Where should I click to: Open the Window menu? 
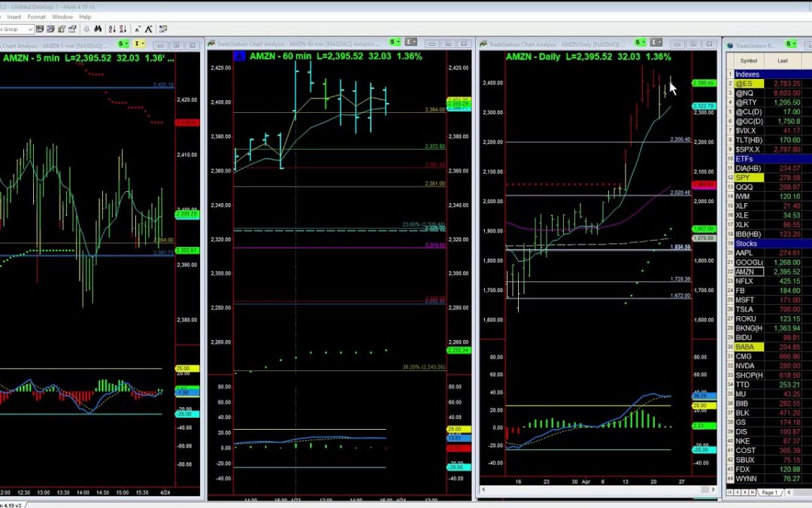click(62, 17)
